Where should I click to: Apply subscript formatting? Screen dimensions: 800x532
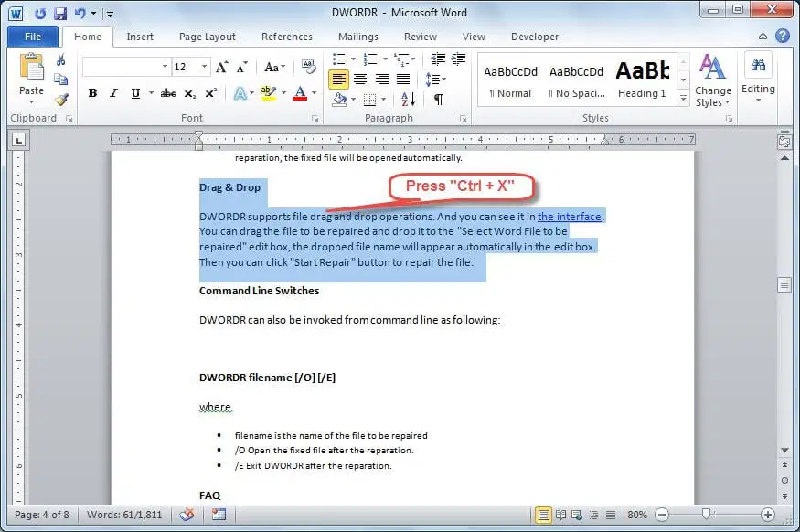190,93
